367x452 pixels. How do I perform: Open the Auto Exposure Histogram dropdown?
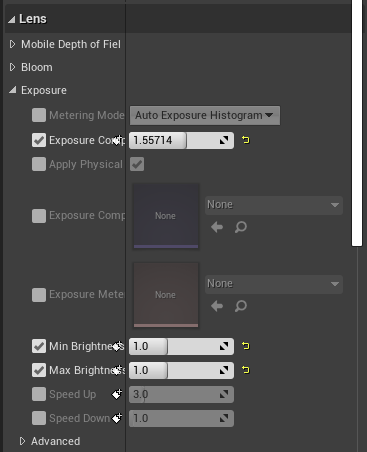pos(205,116)
